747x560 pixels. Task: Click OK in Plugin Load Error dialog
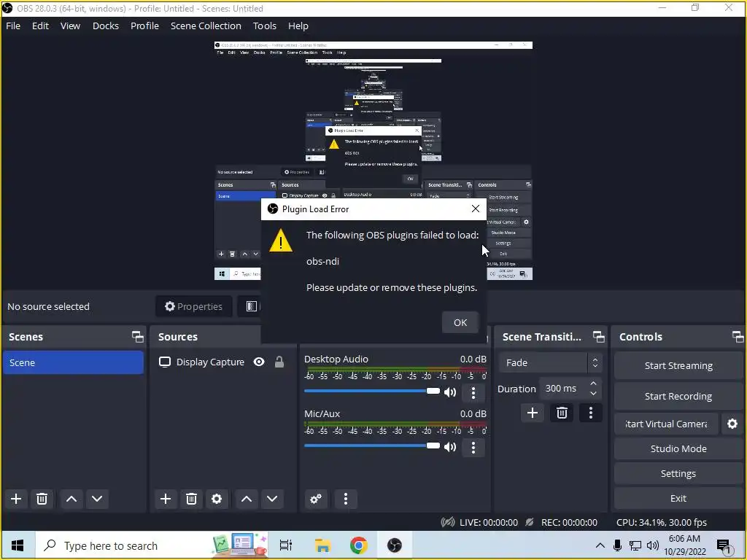pyautogui.click(x=460, y=322)
